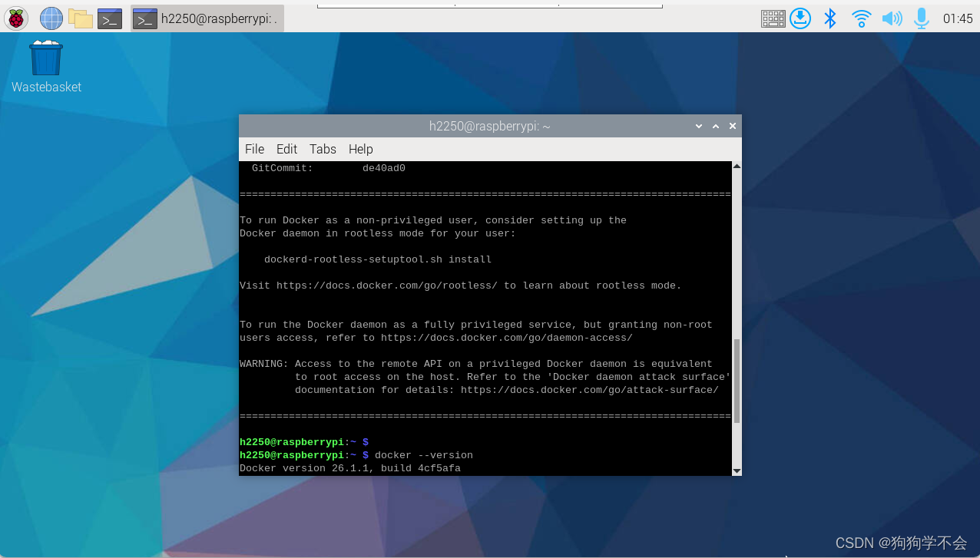Select the Wastebasket desktop icon
The image size is (980, 558).
[x=46, y=67]
